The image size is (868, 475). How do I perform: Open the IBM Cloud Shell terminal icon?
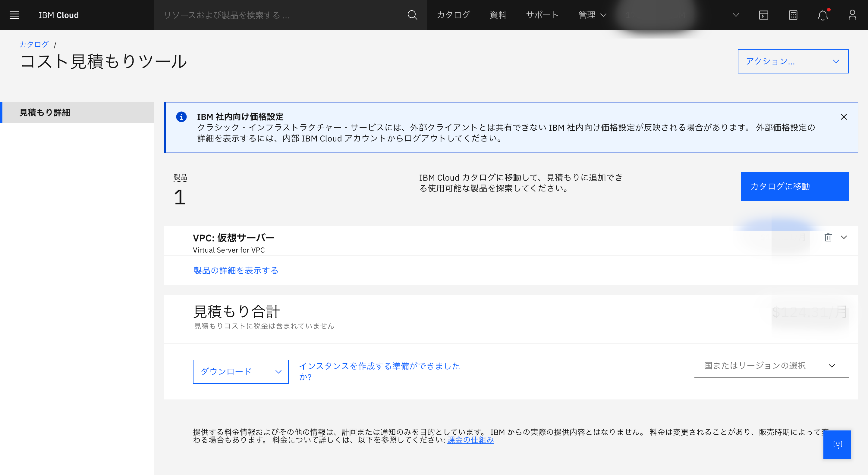763,15
